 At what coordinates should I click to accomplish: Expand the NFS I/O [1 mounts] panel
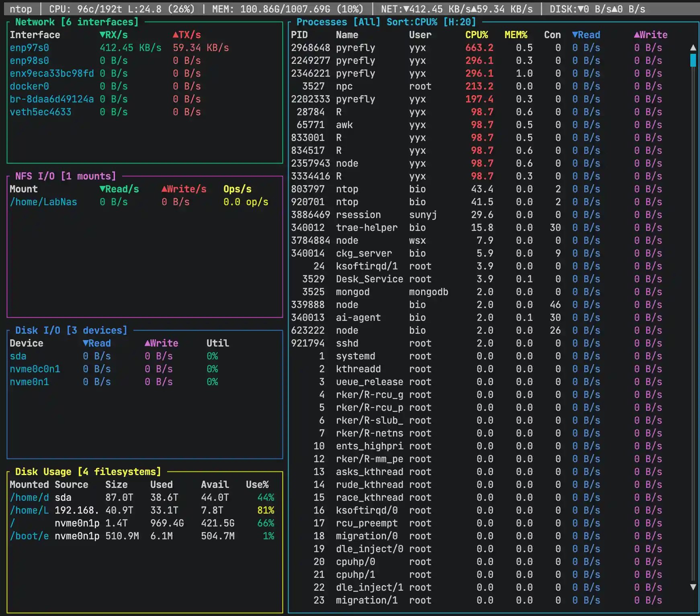(65, 176)
